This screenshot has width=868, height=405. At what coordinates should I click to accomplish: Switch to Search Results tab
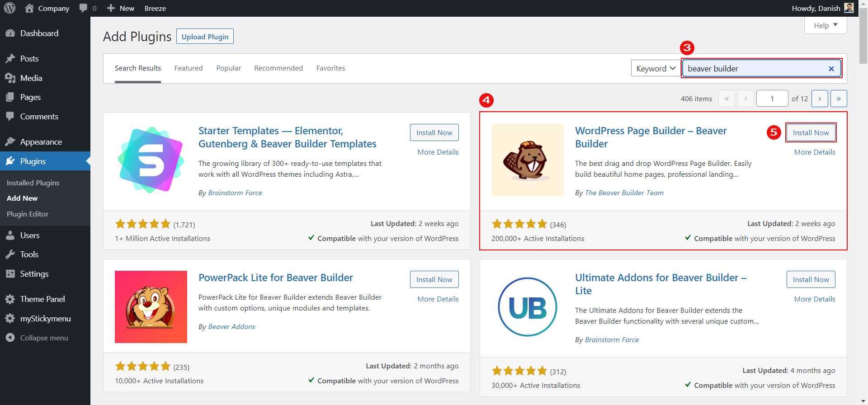pos(138,68)
